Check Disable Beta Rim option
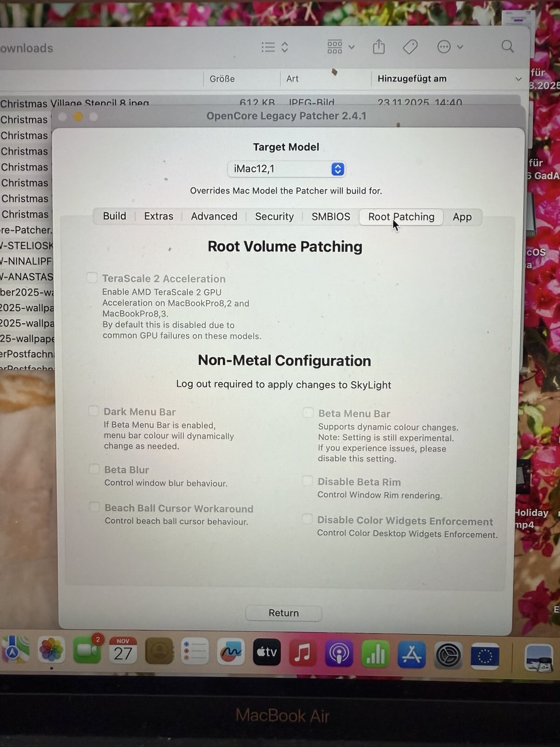Image resolution: width=560 pixels, height=747 pixels. point(308,480)
